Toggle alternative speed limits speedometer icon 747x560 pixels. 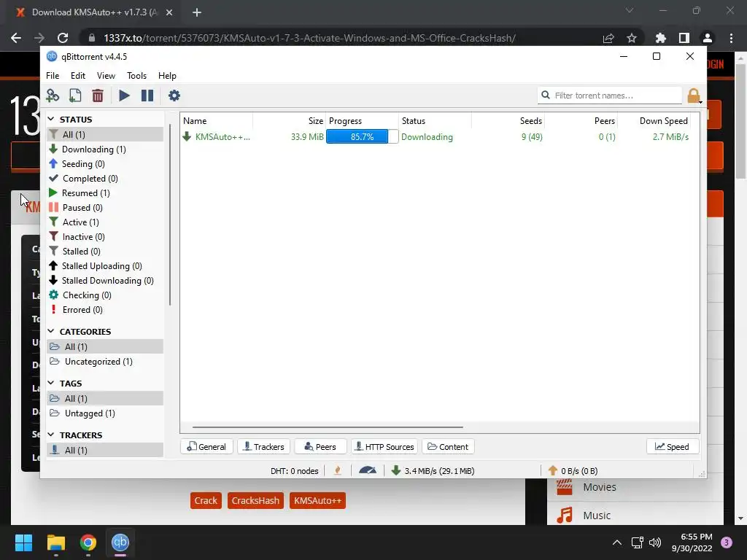coord(368,470)
